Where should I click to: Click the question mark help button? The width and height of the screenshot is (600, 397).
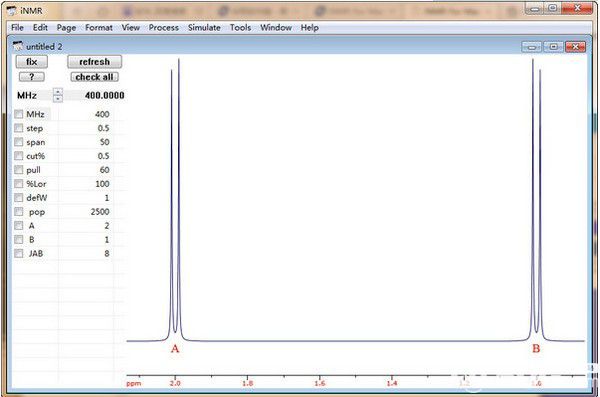32,77
